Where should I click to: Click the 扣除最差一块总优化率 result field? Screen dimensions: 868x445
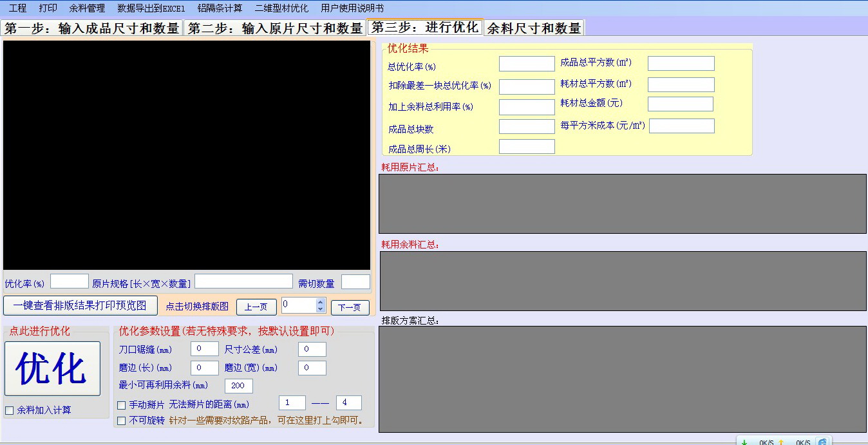tap(527, 87)
